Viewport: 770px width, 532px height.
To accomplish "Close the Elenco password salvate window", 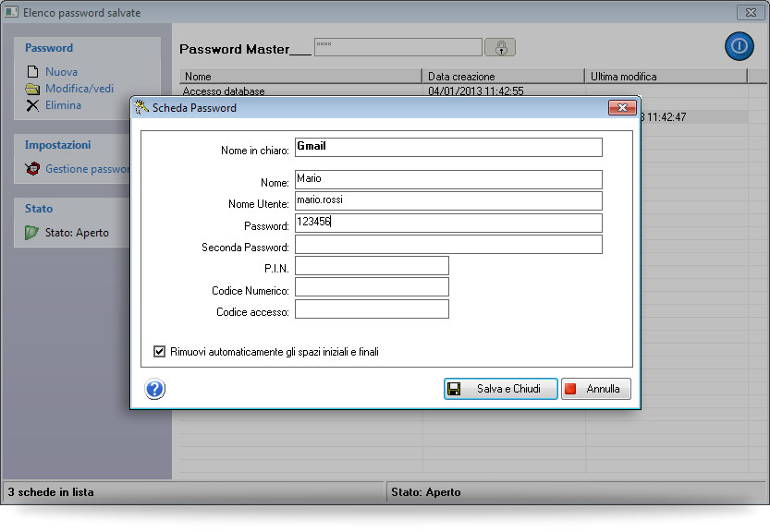I will 751,12.
